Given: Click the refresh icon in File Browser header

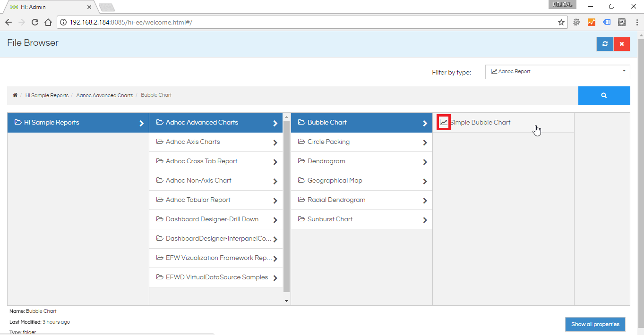Looking at the screenshot, I should (605, 44).
